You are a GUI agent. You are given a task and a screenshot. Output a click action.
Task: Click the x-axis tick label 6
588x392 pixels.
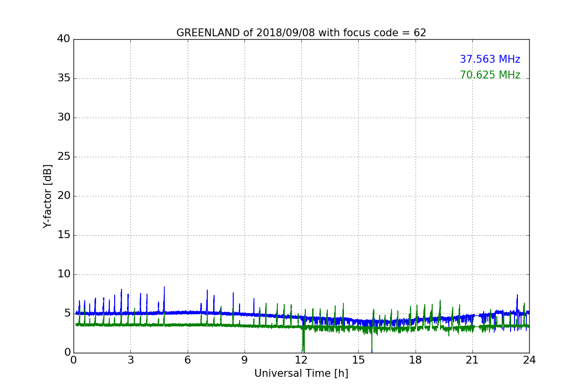pyautogui.click(x=188, y=360)
